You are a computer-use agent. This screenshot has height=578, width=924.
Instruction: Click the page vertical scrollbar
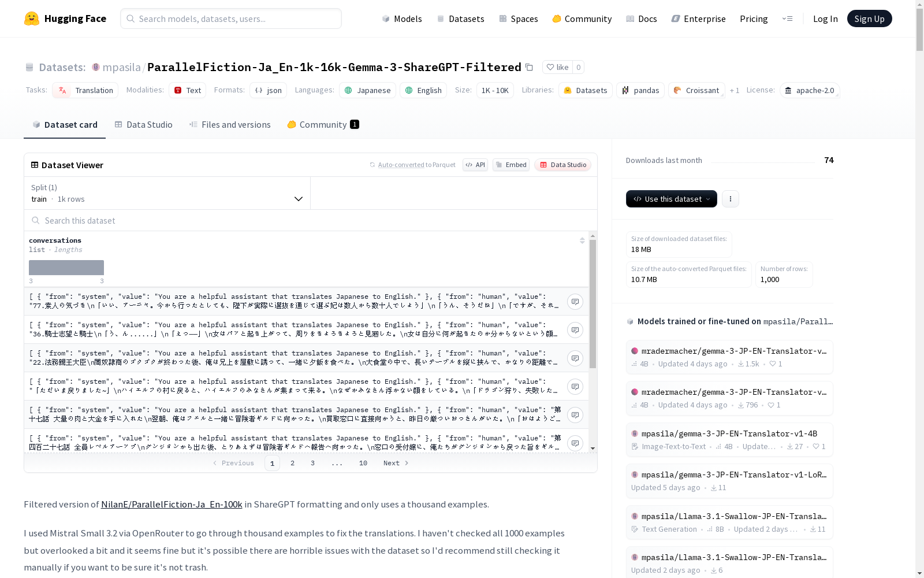(x=919, y=29)
